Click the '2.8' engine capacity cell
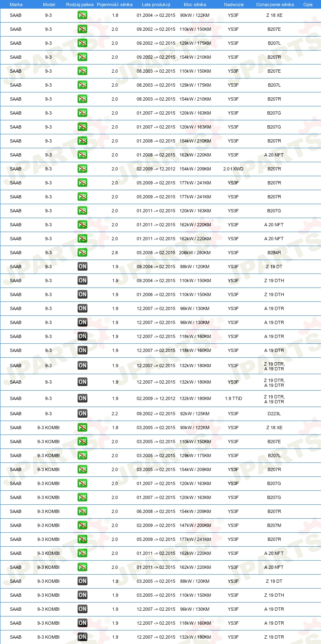 (x=115, y=253)
